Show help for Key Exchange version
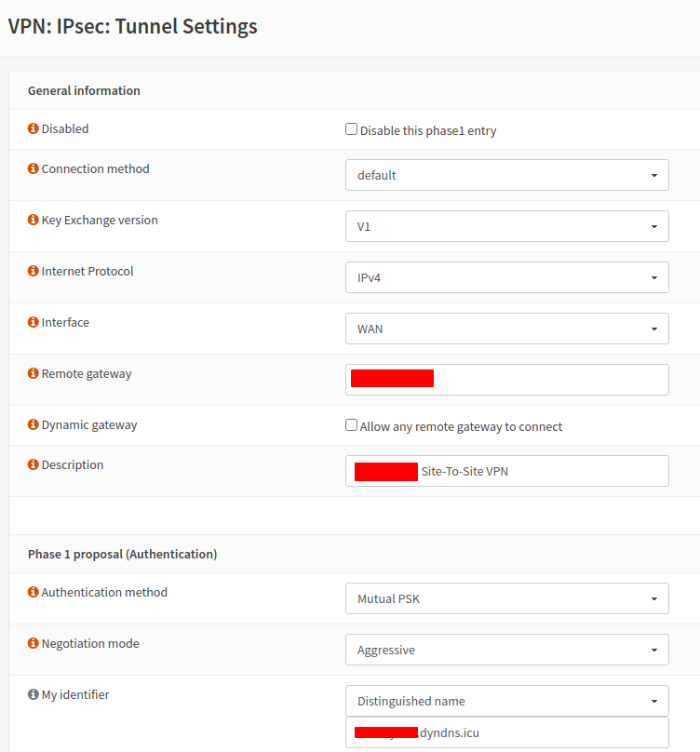The width and height of the screenshot is (700, 752). (x=34, y=221)
